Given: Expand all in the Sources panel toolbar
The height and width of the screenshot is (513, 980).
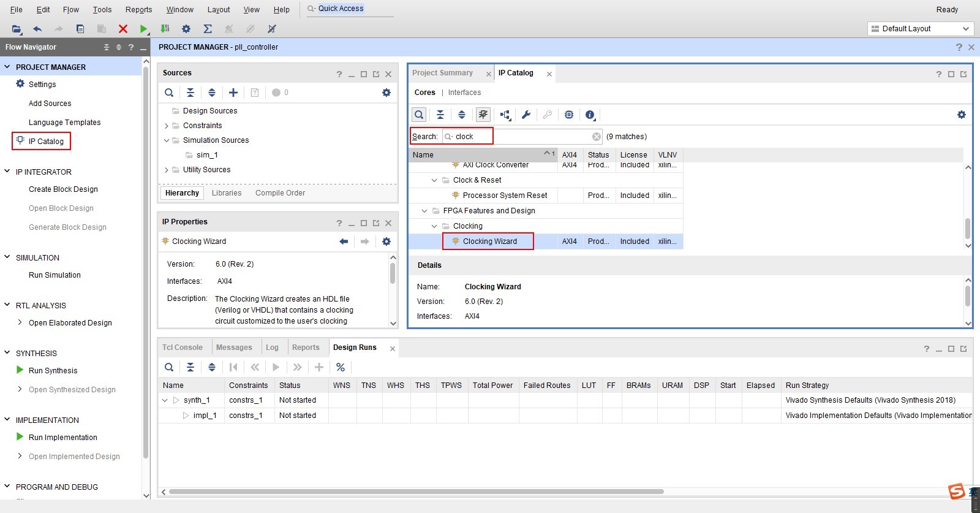Looking at the screenshot, I should pyautogui.click(x=212, y=93).
